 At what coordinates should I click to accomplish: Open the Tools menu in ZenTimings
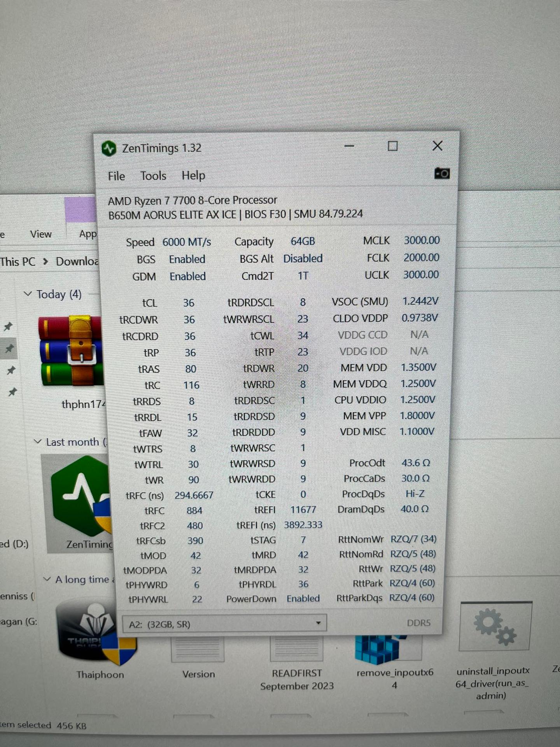[x=153, y=176]
